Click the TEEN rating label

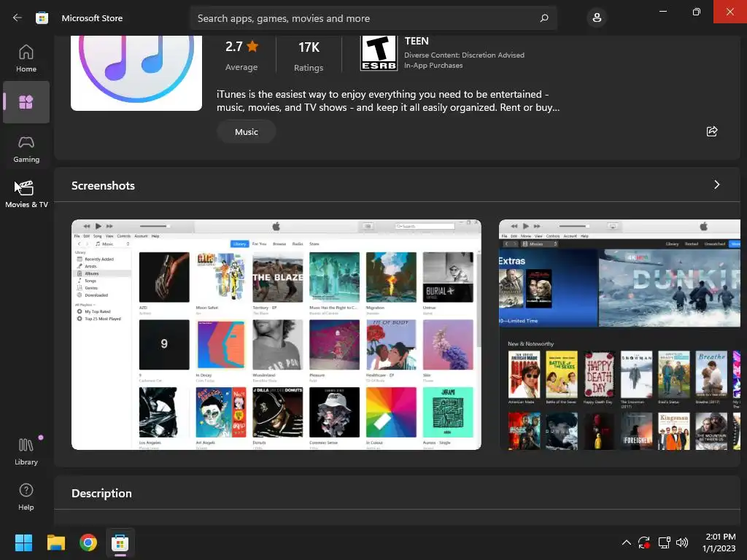(417, 41)
